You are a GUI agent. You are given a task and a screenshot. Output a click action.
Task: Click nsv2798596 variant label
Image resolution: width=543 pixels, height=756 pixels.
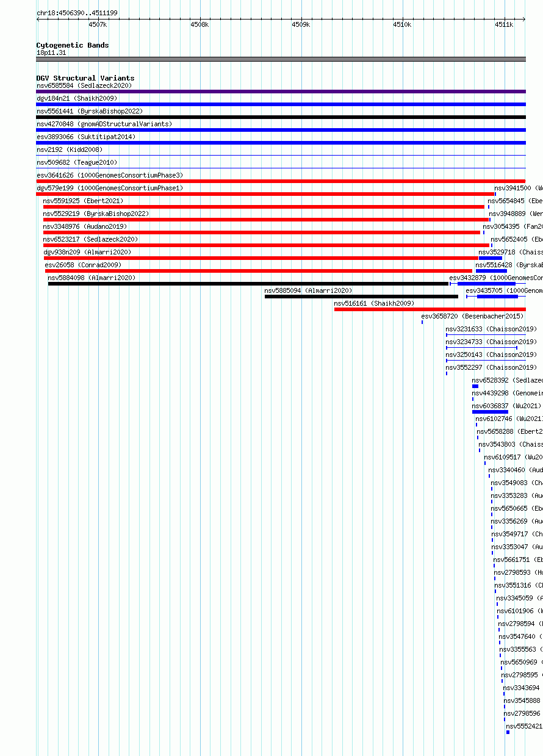point(522,713)
